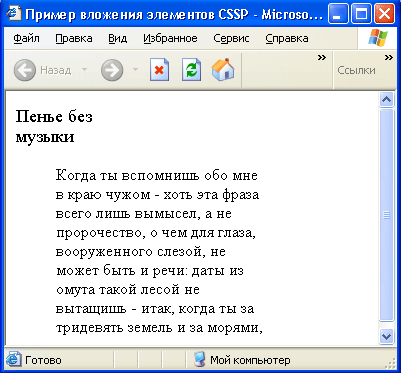Refresh the page with green arrows icon
Viewport: 401px width, 373px height.
191,70
